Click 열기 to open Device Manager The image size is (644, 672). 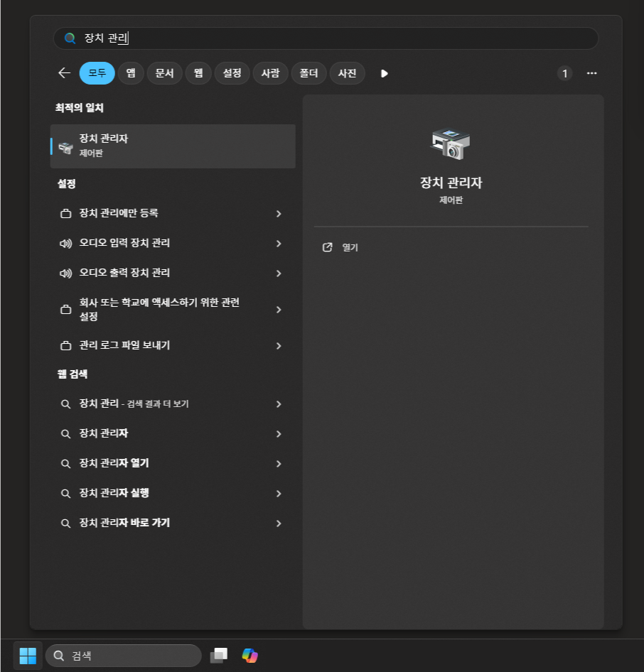pos(350,248)
